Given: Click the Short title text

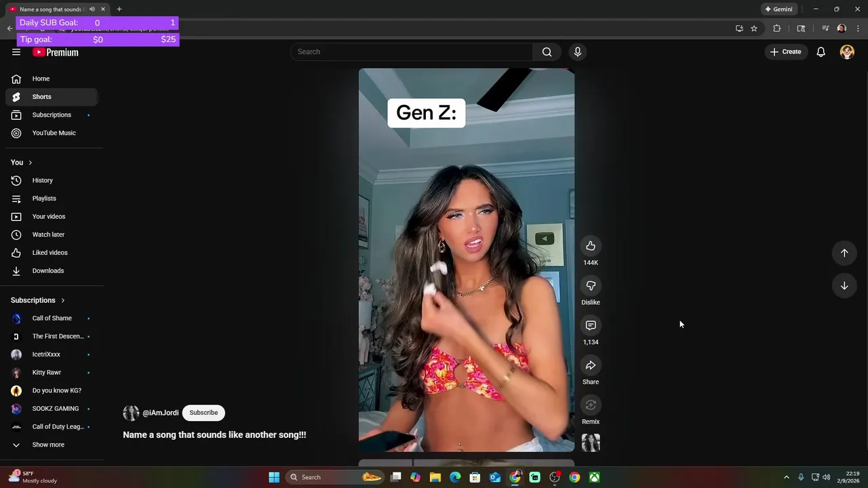Looking at the screenshot, I should (214, 435).
